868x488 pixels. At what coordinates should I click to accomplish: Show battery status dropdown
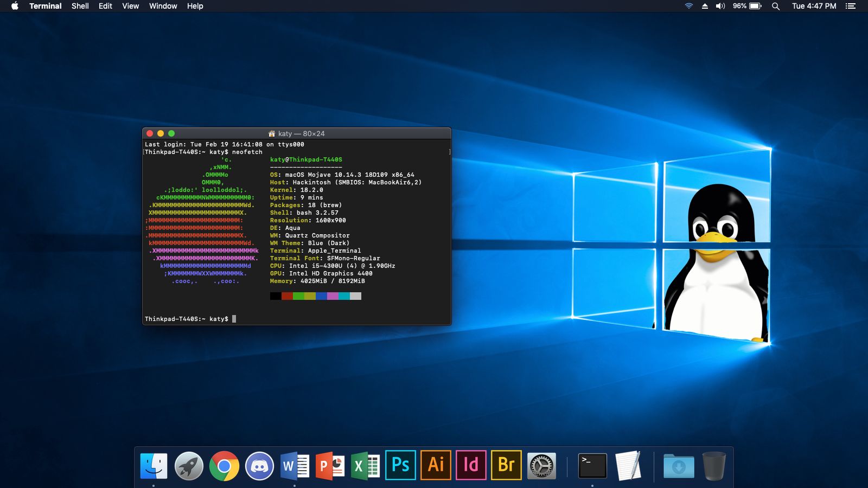[x=755, y=6]
